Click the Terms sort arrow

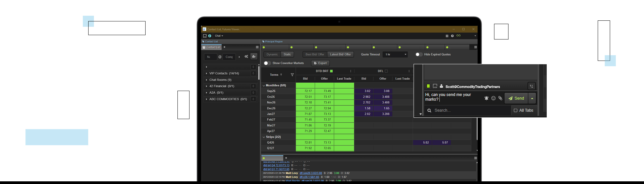281,75
